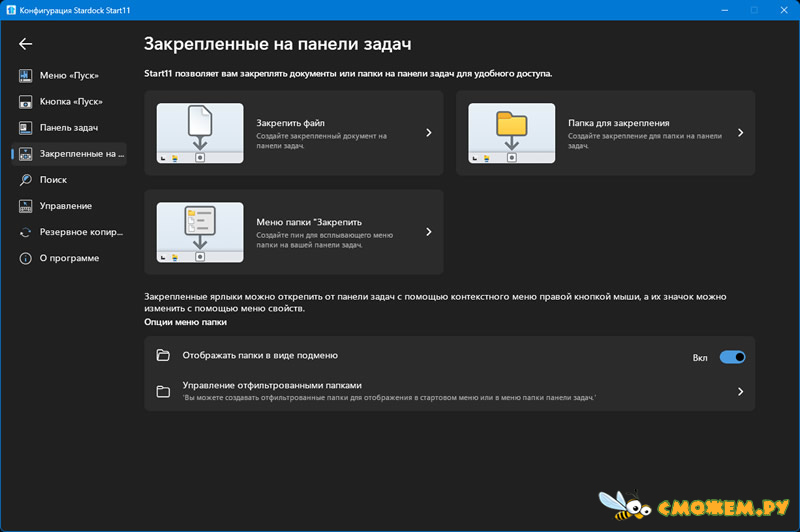Open the Меню «Пуск» section
Image resolution: width=800 pixels, height=532 pixels.
69,75
